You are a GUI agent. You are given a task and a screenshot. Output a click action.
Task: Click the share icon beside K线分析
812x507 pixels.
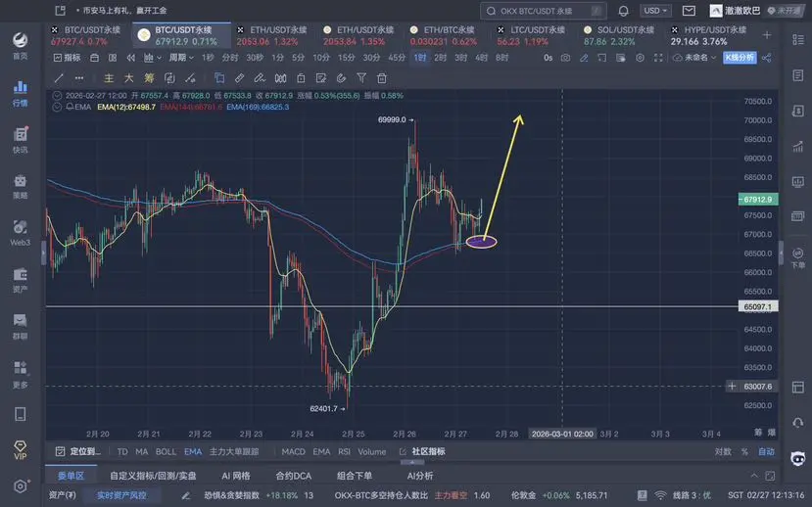click(766, 58)
